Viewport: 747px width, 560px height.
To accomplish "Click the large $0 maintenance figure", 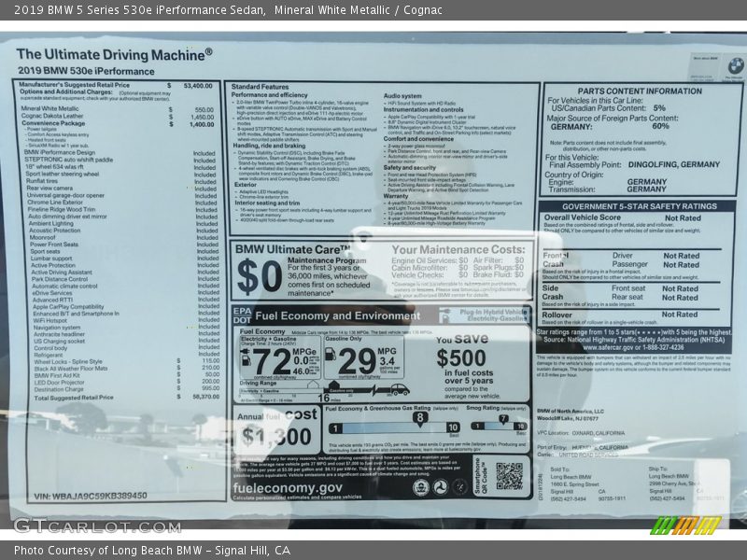I will point(260,277).
